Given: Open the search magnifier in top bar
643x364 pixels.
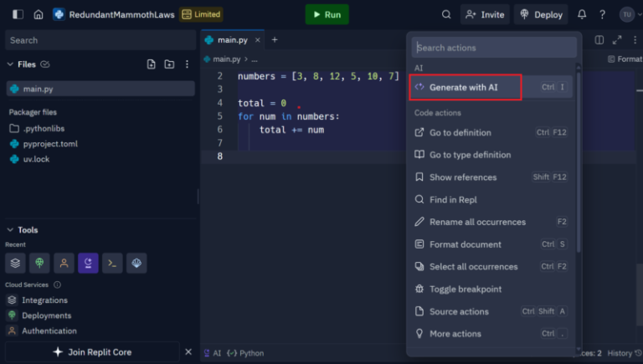Looking at the screenshot, I should coord(446,14).
